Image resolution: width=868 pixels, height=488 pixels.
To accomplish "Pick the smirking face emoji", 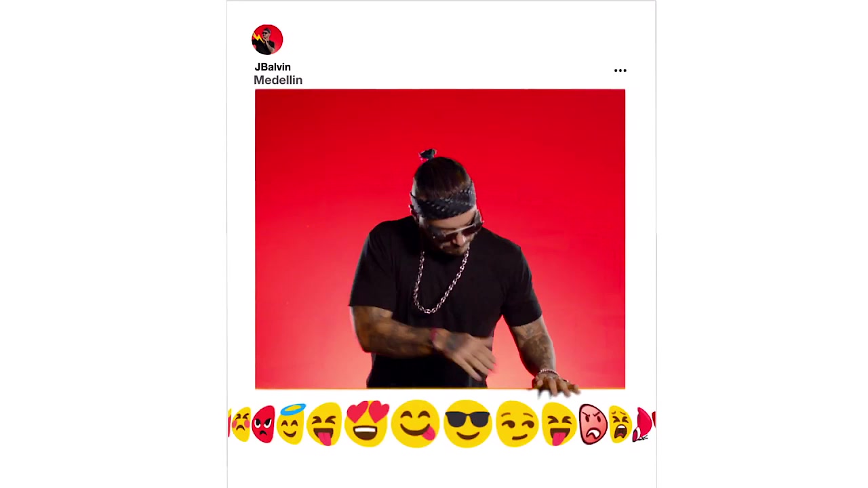I will 517,424.
